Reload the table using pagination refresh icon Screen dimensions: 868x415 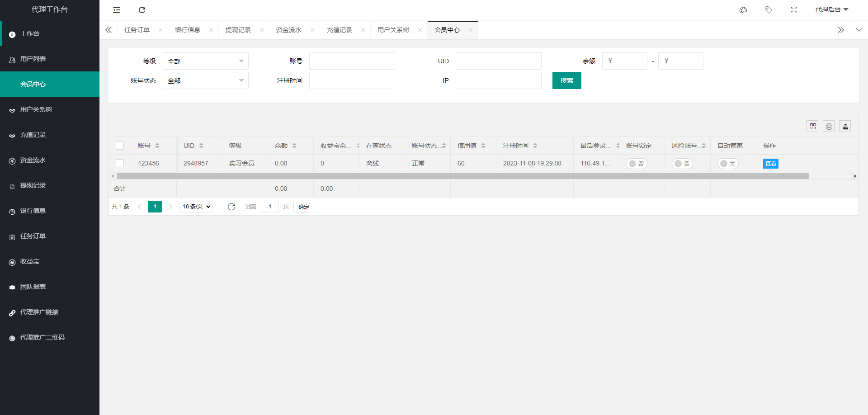[x=231, y=207]
